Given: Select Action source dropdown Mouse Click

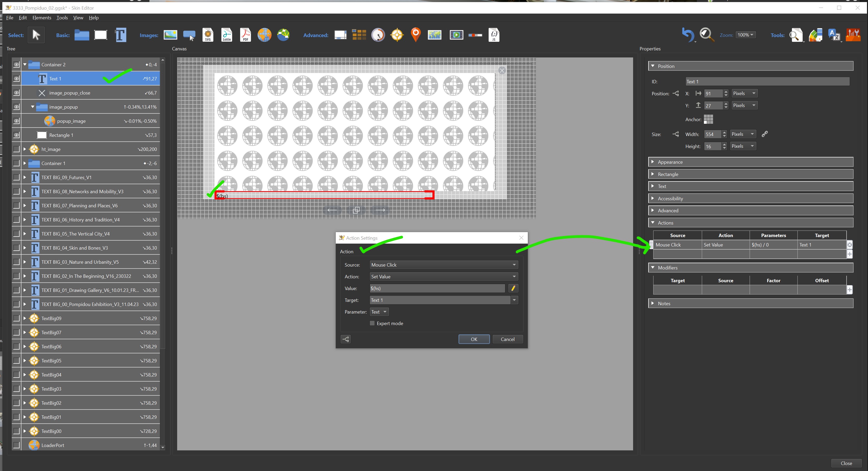Looking at the screenshot, I should click(x=443, y=264).
